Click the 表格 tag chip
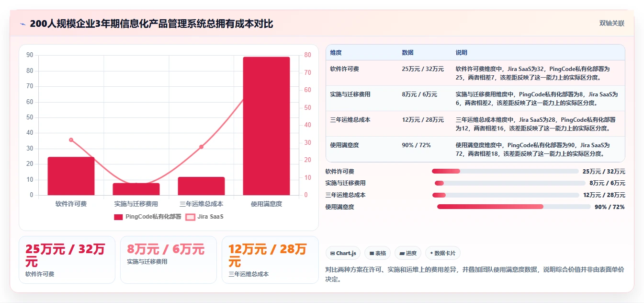Image resolution: width=644 pixels, height=303 pixels. pos(377,253)
